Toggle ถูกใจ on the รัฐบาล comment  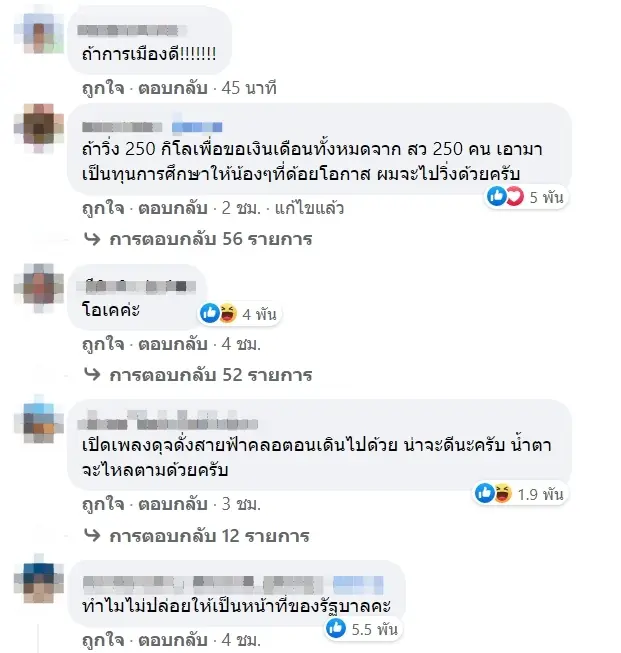[x=103, y=640]
